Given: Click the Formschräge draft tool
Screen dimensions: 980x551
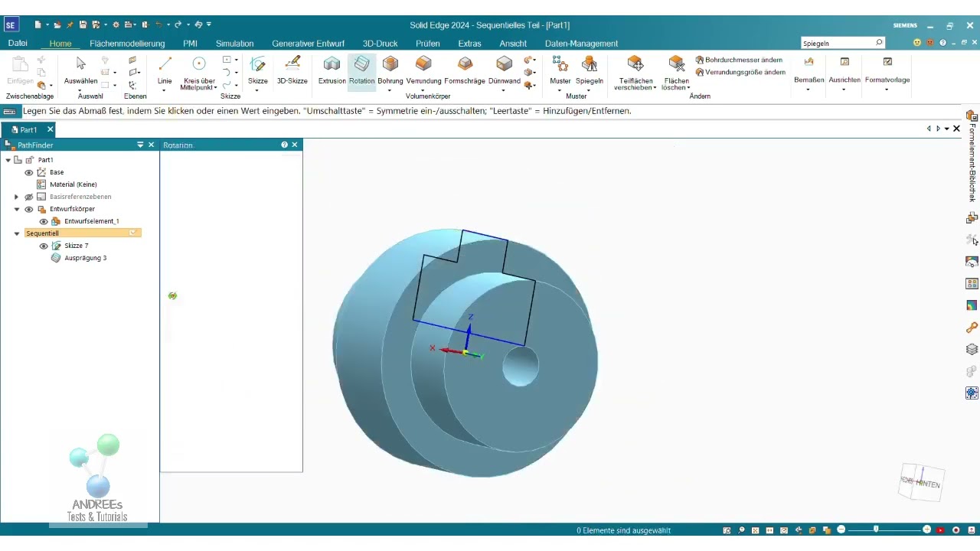Looking at the screenshot, I should [x=465, y=70].
